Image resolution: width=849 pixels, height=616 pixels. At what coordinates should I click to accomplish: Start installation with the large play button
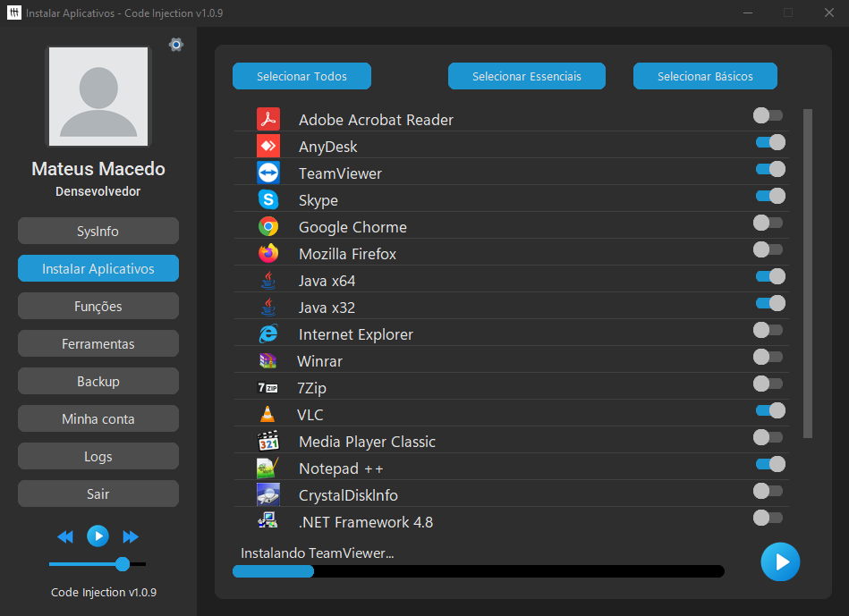(x=780, y=561)
